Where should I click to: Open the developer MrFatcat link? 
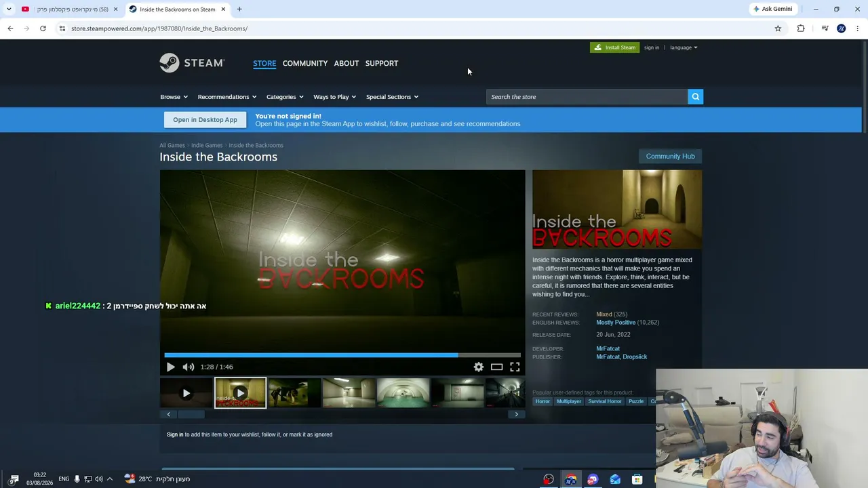(x=608, y=348)
